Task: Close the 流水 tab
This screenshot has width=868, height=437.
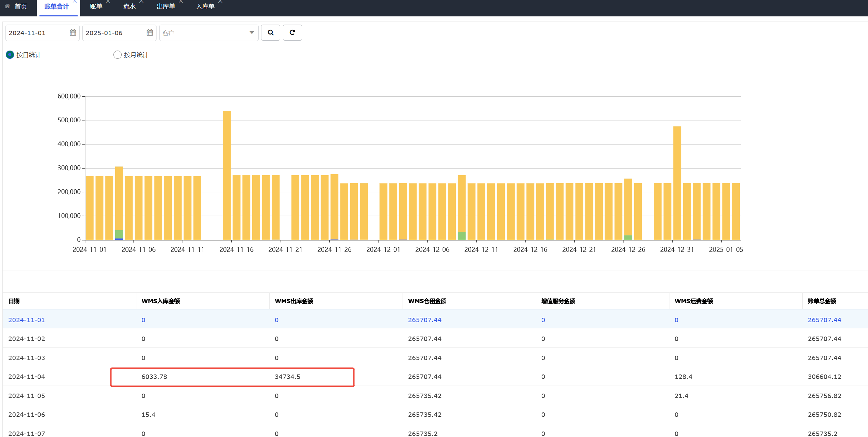Action: pyautogui.click(x=141, y=2)
